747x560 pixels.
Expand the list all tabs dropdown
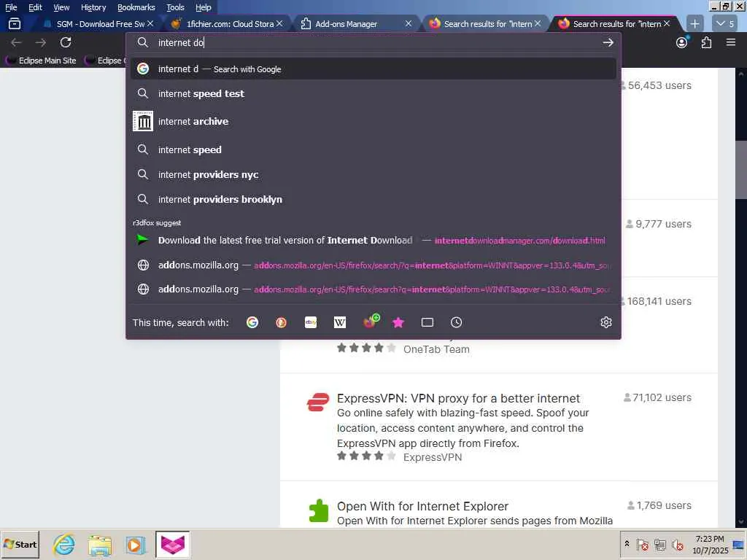tap(724, 23)
